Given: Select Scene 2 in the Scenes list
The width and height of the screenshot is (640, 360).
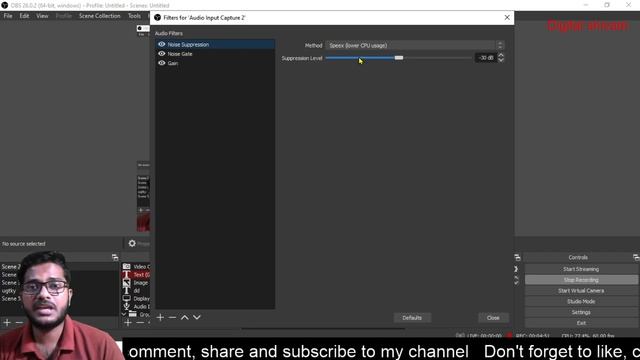Looking at the screenshot, I should (10, 267).
